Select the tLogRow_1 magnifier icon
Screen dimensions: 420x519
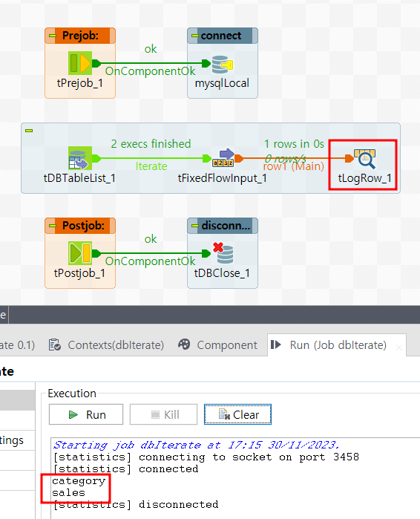(365, 159)
